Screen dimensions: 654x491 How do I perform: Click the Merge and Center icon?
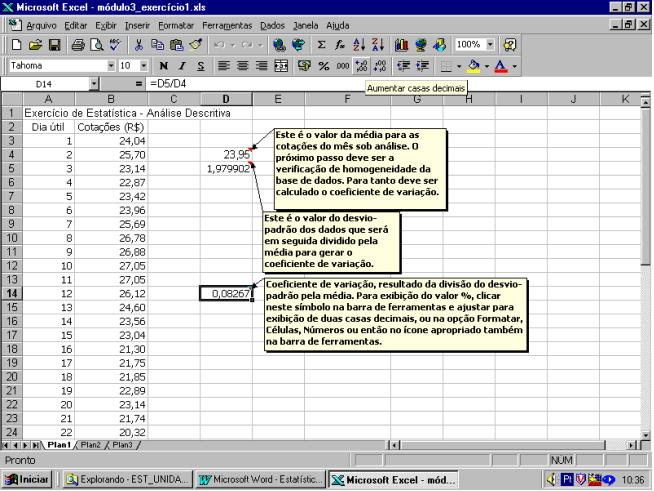pyautogui.click(x=280, y=66)
